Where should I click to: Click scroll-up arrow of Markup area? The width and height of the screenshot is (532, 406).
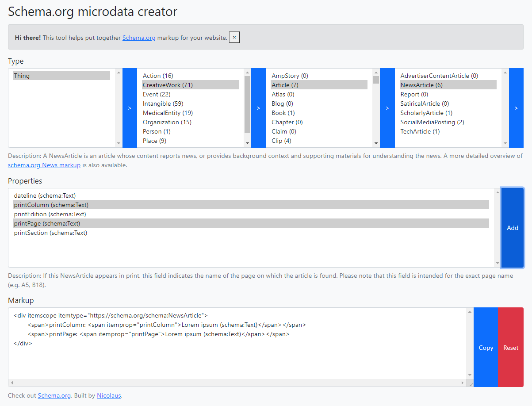point(470,312)
